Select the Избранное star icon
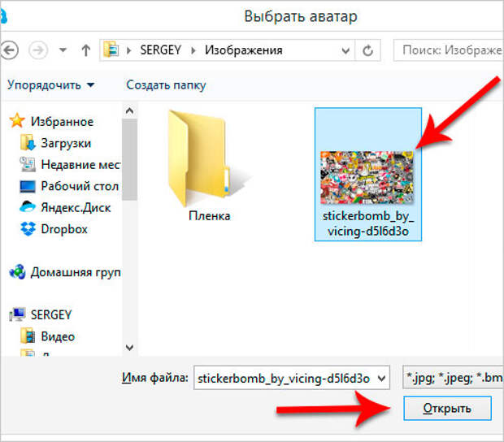Viewport: 504px width, 442px height. (17, 121)
